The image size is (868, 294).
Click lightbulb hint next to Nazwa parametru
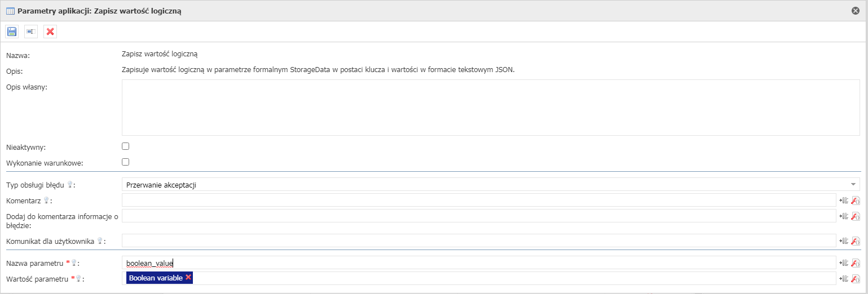[74, 263]
